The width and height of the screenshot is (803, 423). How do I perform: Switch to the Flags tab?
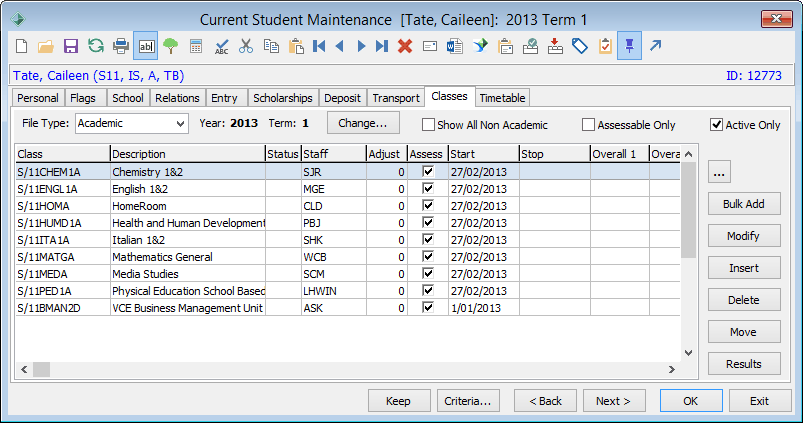click(x=83, y=98)
